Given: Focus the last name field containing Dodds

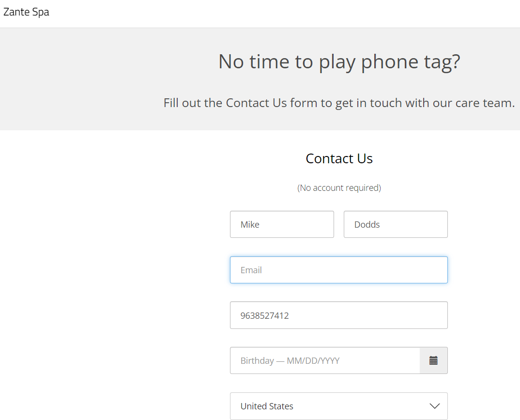Looking at the screenshot, I should point(396,224).
